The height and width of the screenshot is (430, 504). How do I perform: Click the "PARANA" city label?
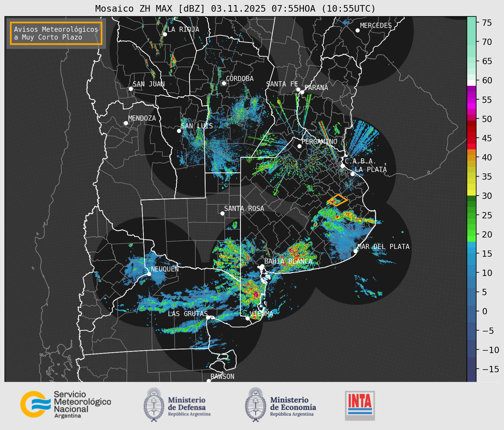[x=316, y=88]
